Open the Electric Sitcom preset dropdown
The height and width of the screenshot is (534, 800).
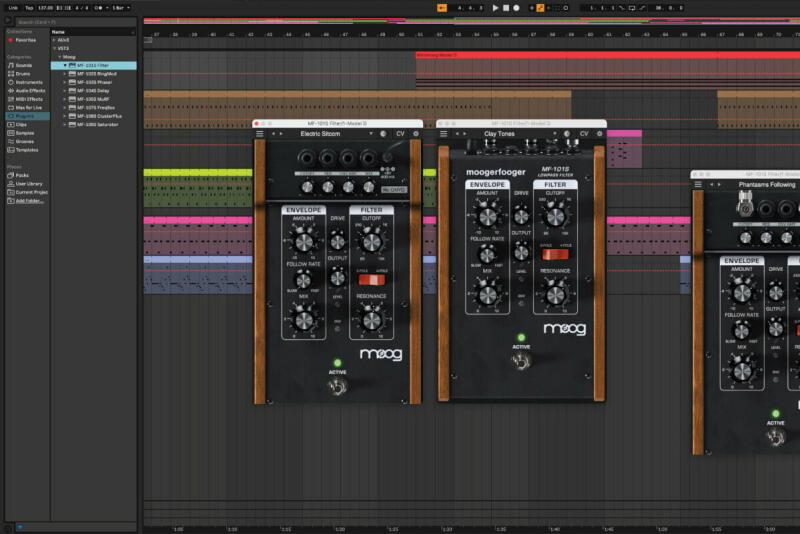coord(371,134)
